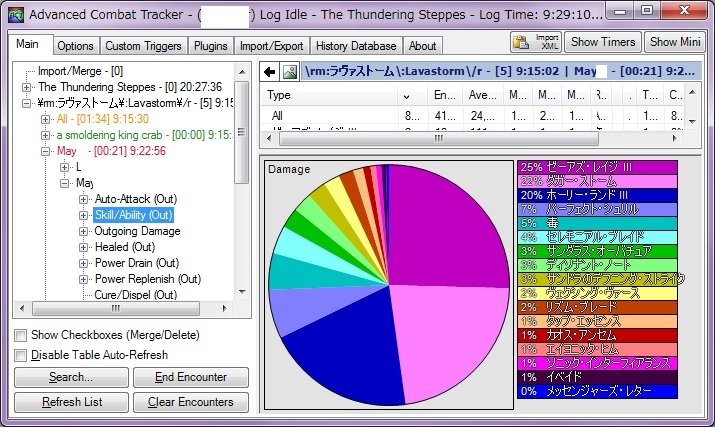Select the Healed (Out) tree item
The image size is (715, 427).
click(125, 247)
